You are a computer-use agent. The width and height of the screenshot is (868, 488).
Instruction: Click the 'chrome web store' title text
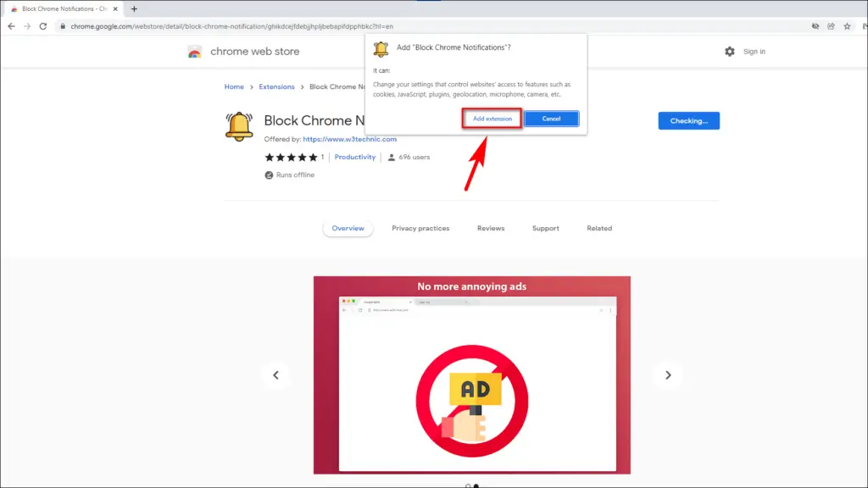(x=254, y=52)
